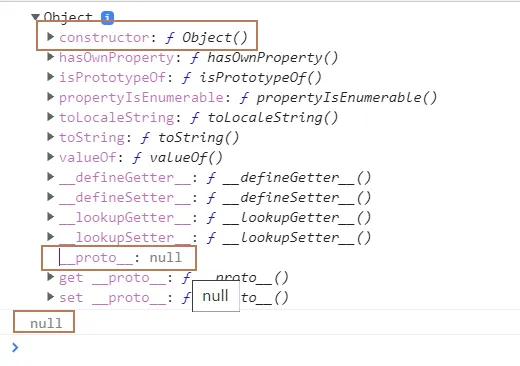Select the __lookupSetter__ property name
This screenshot has width=520, height=366.
coord(125,238)
